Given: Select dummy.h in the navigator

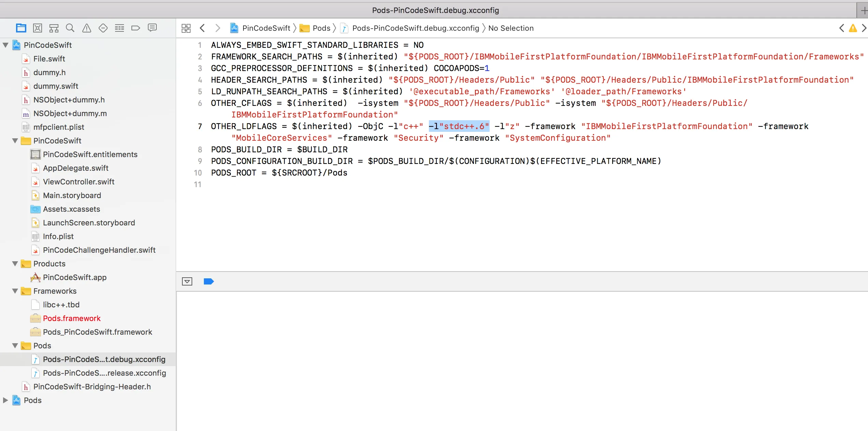Looking at the screenshot, I should point(50,72).
